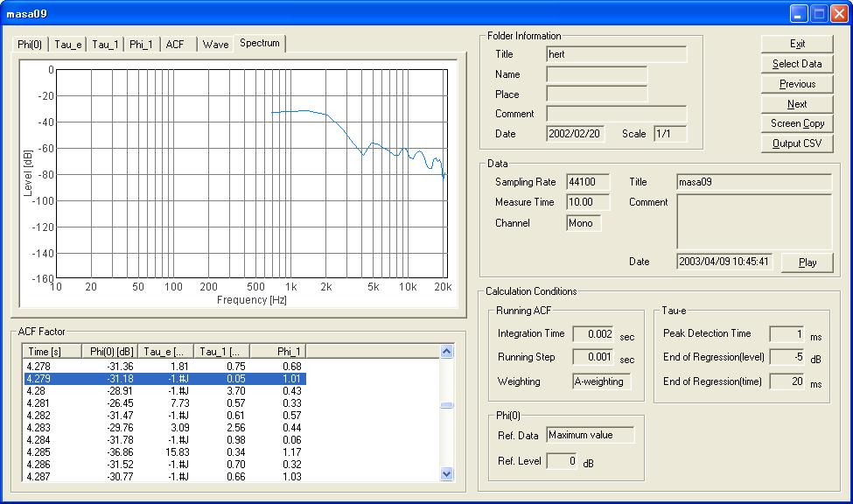Click the ACF Factor list scroll-up arrow

pyautogui.click(x=447, y=352)
